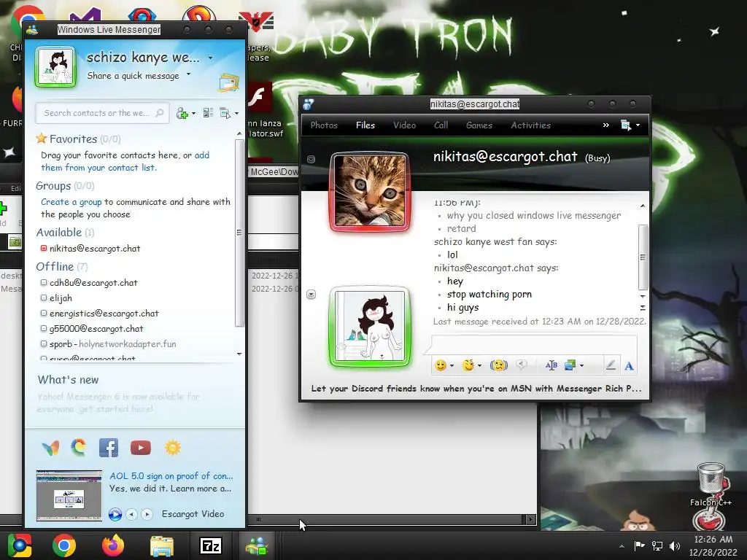Open Chrome from the taskbar
The height and width of the screenshot is (560, 747).
[64, 545]
